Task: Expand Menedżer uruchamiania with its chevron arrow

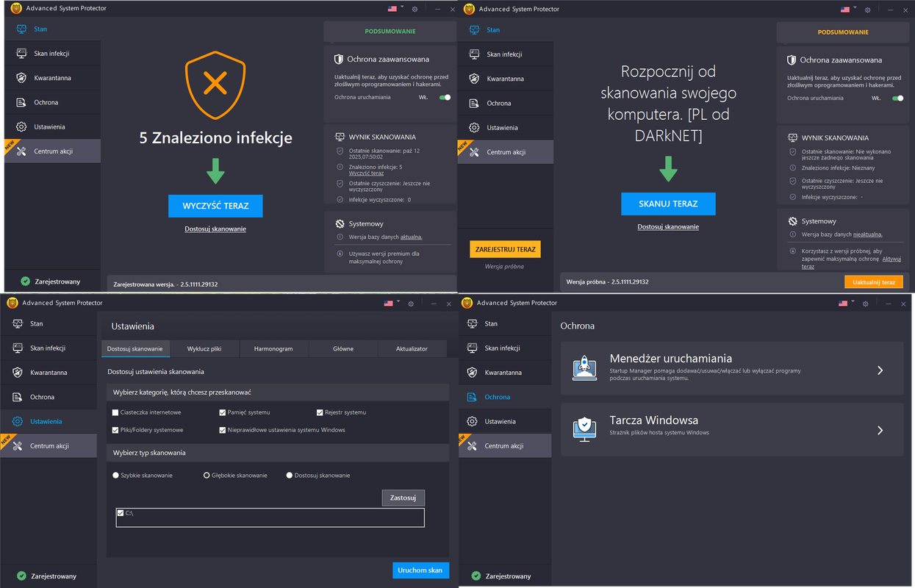Action: click(x=880, y=370)
